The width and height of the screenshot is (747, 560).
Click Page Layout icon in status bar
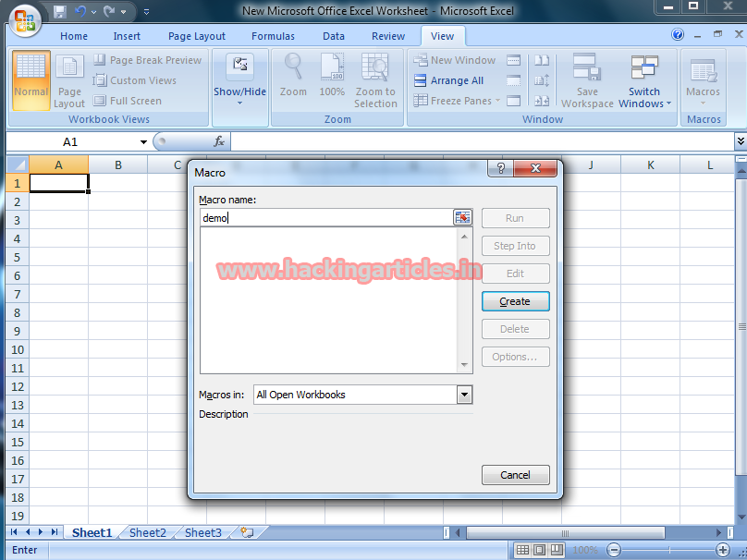tap(540, 550)
